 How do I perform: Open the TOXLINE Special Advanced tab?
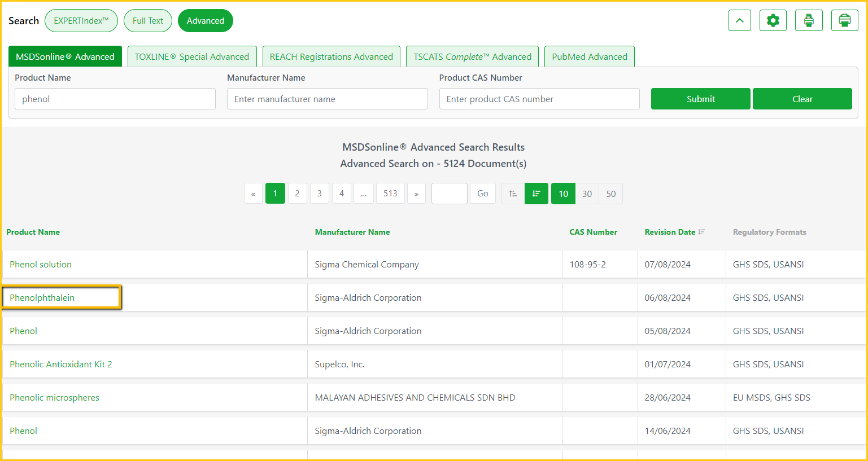coord(192,56)
